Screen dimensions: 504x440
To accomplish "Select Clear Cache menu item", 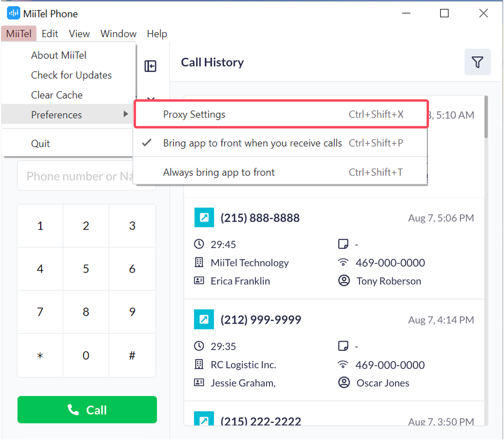I will (69, 95).
